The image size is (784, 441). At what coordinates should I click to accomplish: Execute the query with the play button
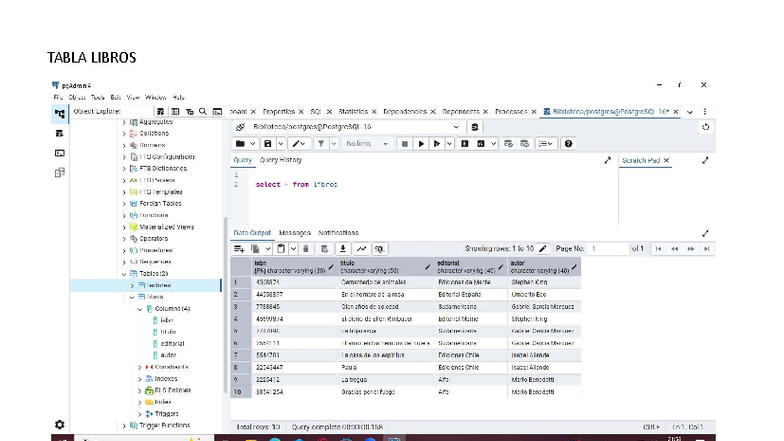pos(421,144)
